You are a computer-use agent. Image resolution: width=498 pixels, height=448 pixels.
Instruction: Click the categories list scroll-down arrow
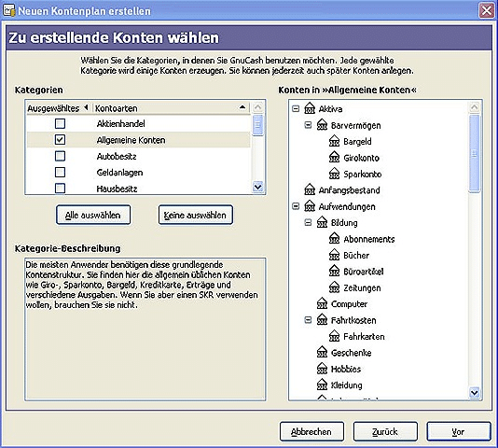[258, 187]
